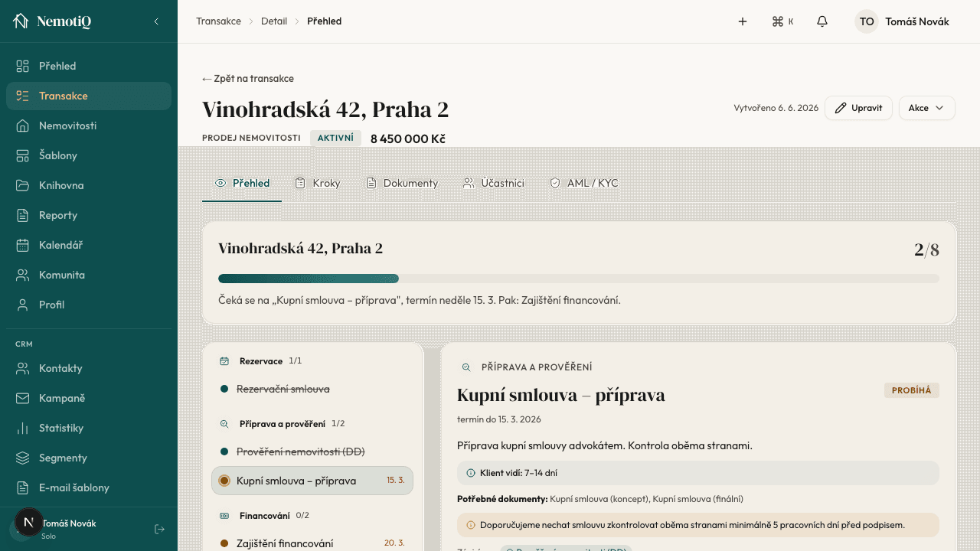Click the Kalendář calendar icon
The image size is (980, 551).
[x=23, y=245]
